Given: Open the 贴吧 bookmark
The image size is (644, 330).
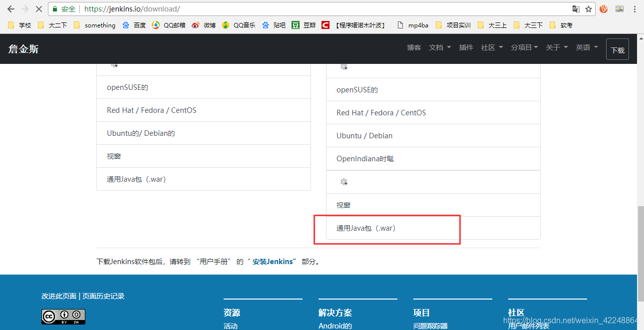Looking at the screenshot, I should pos(274,25).
